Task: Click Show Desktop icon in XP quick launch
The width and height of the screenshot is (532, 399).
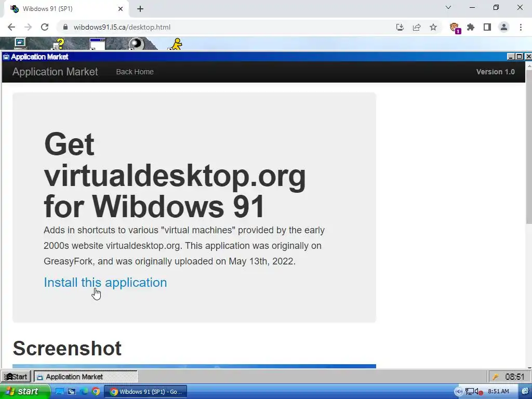Action: 59,392
